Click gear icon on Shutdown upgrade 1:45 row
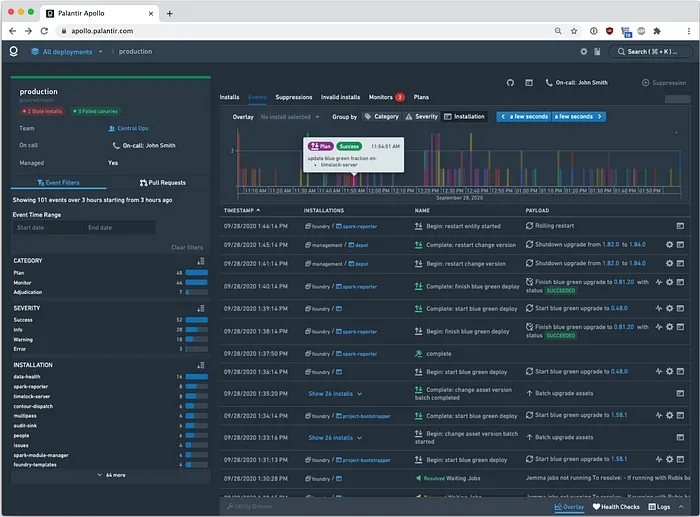The image size is (700, 517). point(670,245)
